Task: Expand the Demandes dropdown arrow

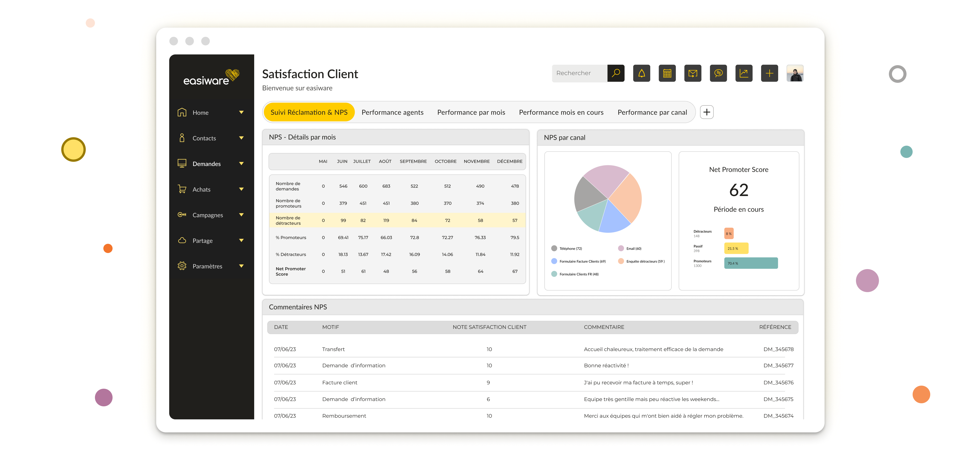Action: tap(241, 164)
